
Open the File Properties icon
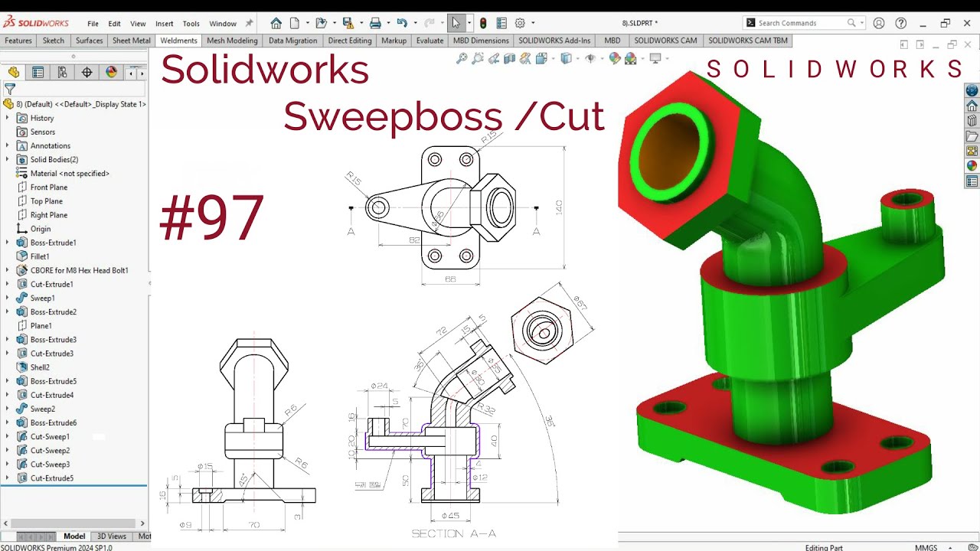501,23
